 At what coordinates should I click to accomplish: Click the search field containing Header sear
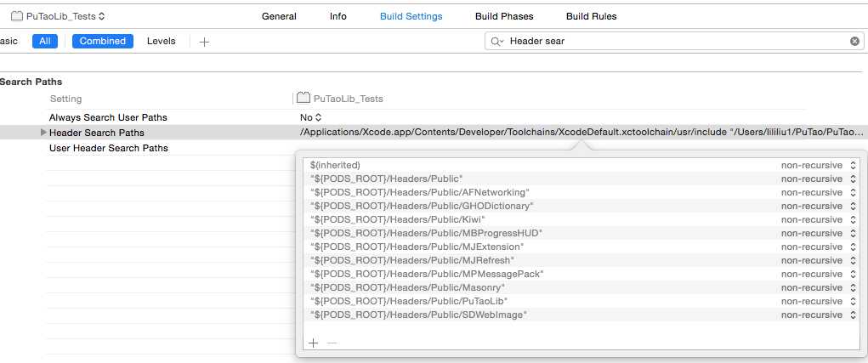pos(674,41)
